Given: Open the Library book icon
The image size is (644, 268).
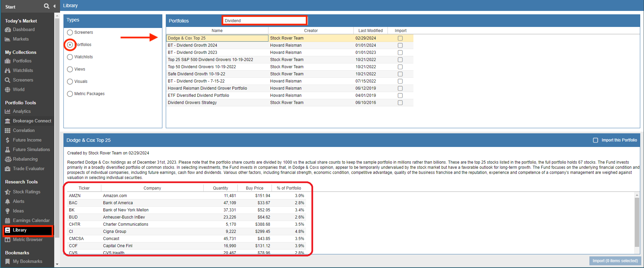Looking at the screenshot, I should tap(8, 230).
